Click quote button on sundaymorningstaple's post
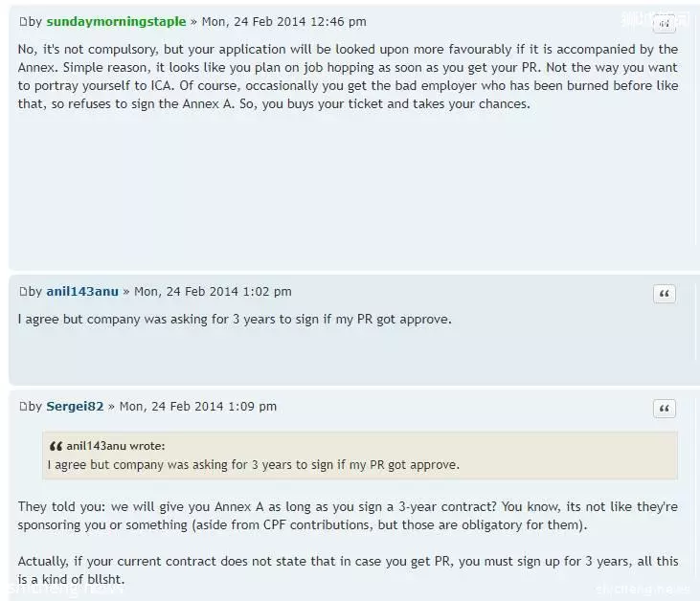 pyautogui.click(x=664, y=24)
